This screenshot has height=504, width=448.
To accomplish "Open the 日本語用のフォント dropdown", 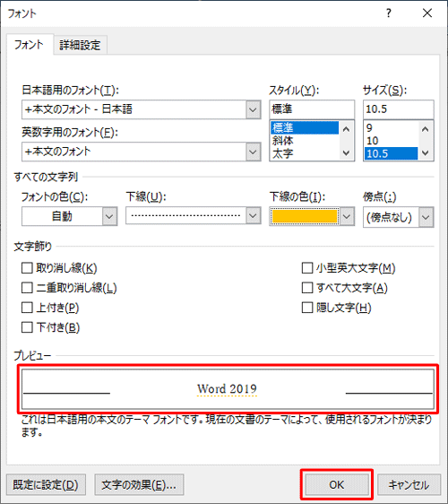I will (253, 109).
